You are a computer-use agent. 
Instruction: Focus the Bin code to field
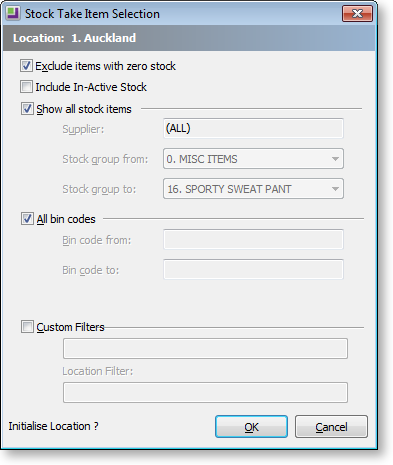coord(253,269)
